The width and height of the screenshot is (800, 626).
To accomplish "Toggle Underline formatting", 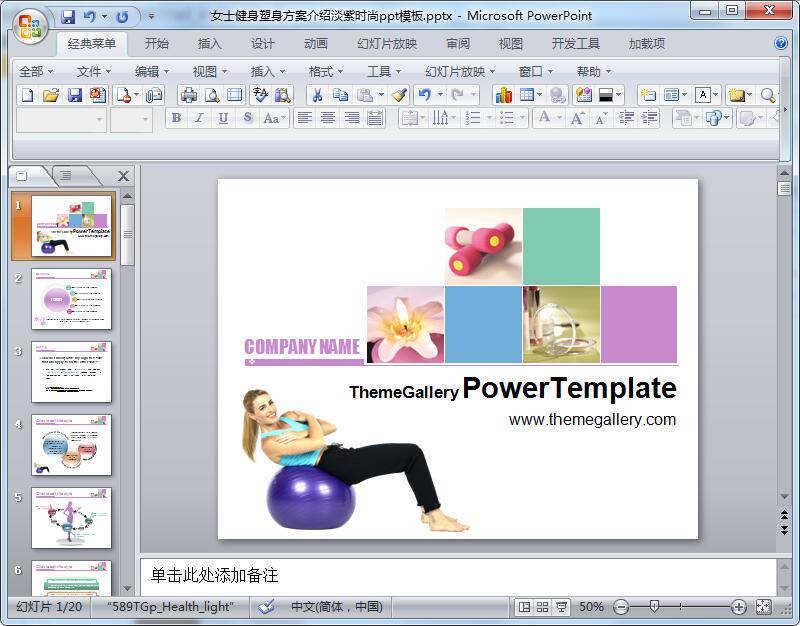I will click(223, 118).
